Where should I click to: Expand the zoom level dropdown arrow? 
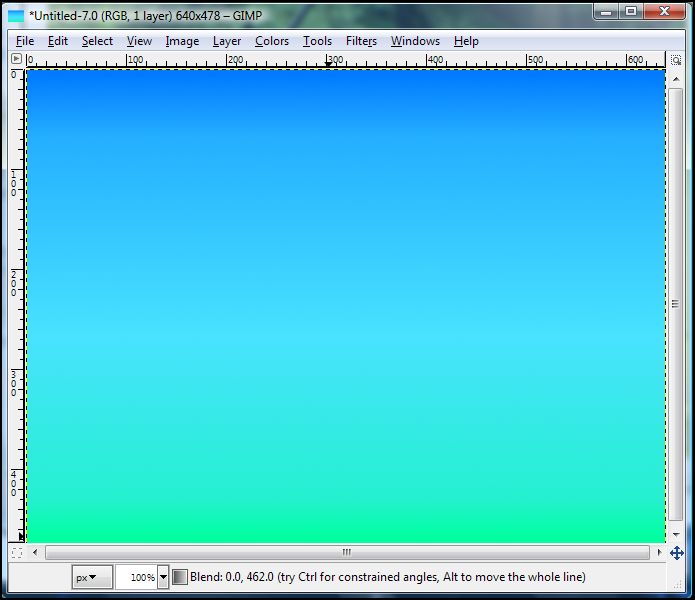(x=163, y=577)
